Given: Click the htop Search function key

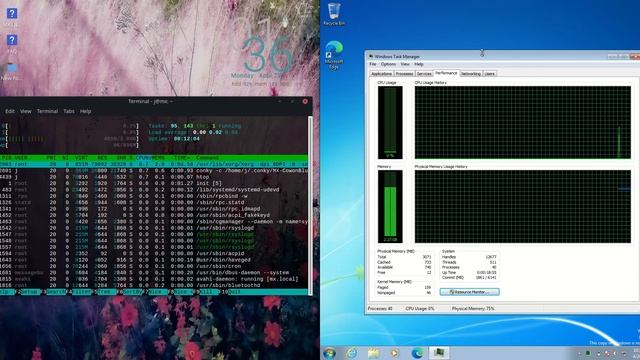Looking at the screenshot, I should [55, 292].
